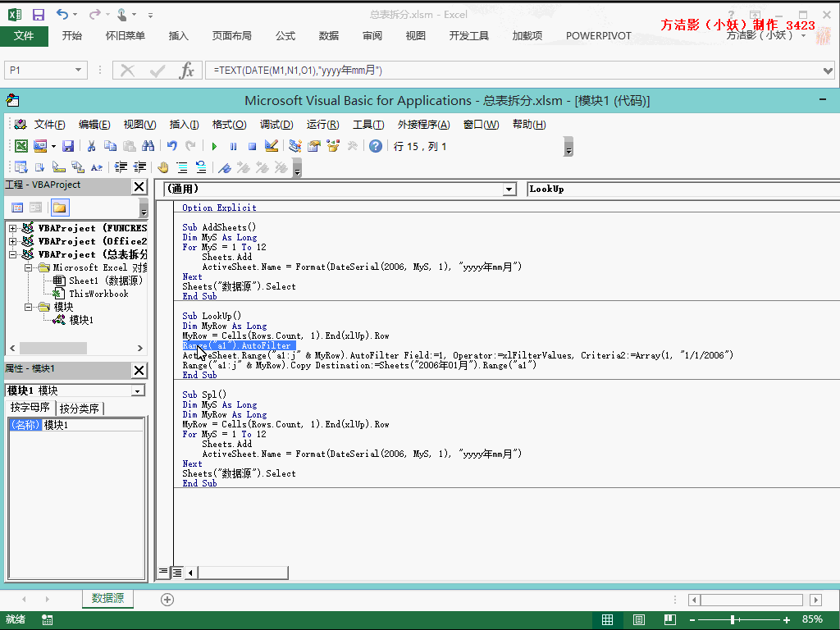Click the Find binoculars icon

[x=148, y=146]
